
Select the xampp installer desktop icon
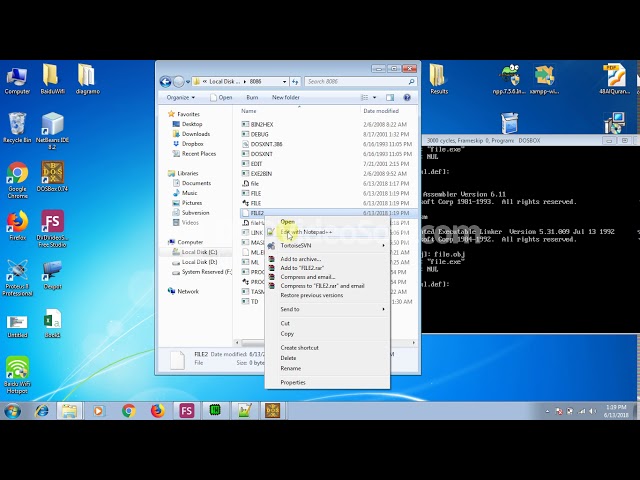point(544,80)
